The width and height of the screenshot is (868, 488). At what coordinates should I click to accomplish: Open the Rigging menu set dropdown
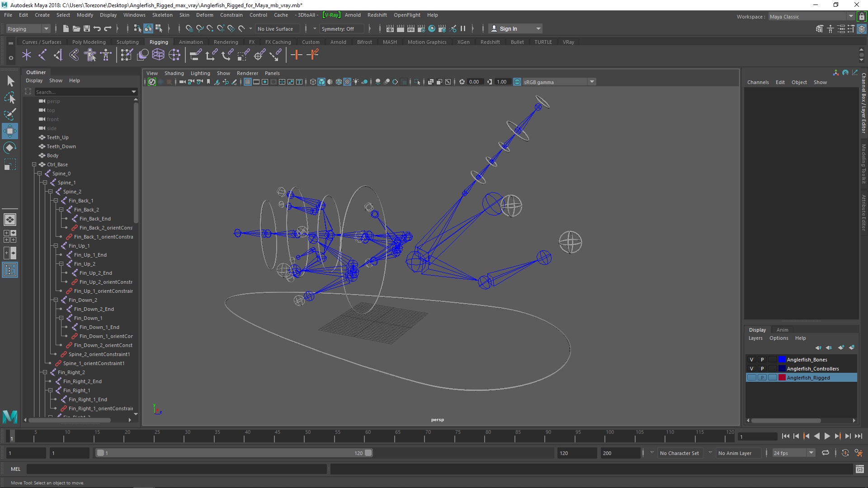tap(28, 28)
